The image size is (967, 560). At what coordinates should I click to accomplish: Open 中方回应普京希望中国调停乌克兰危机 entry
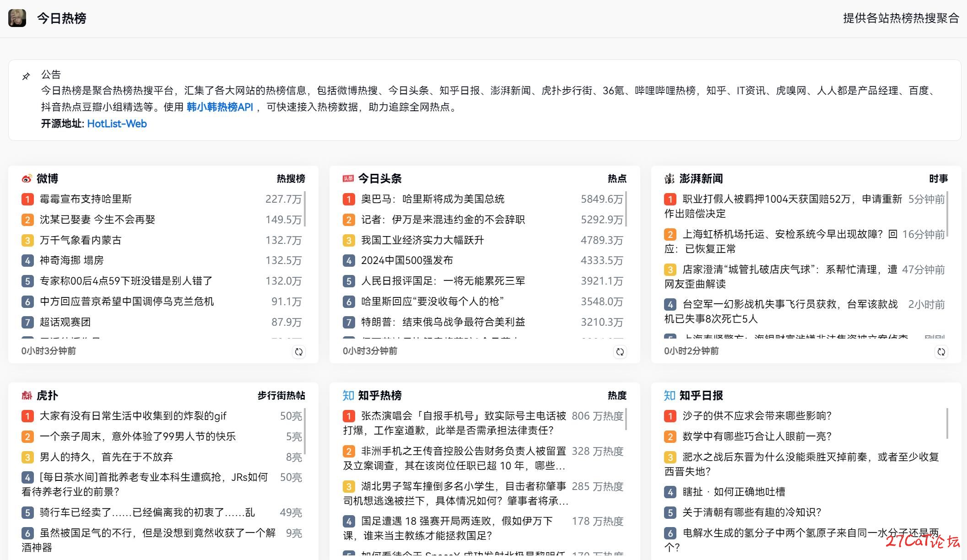click(127, 302)
